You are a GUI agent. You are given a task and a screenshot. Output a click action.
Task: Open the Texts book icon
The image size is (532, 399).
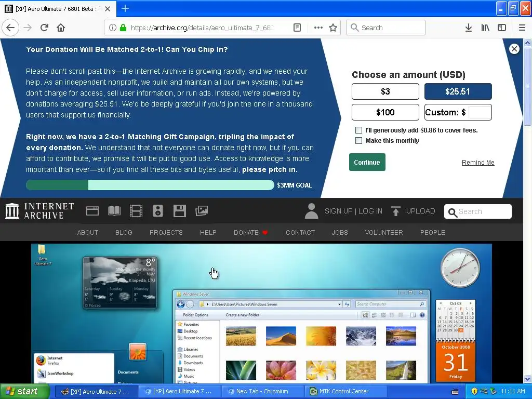point(114,211)
